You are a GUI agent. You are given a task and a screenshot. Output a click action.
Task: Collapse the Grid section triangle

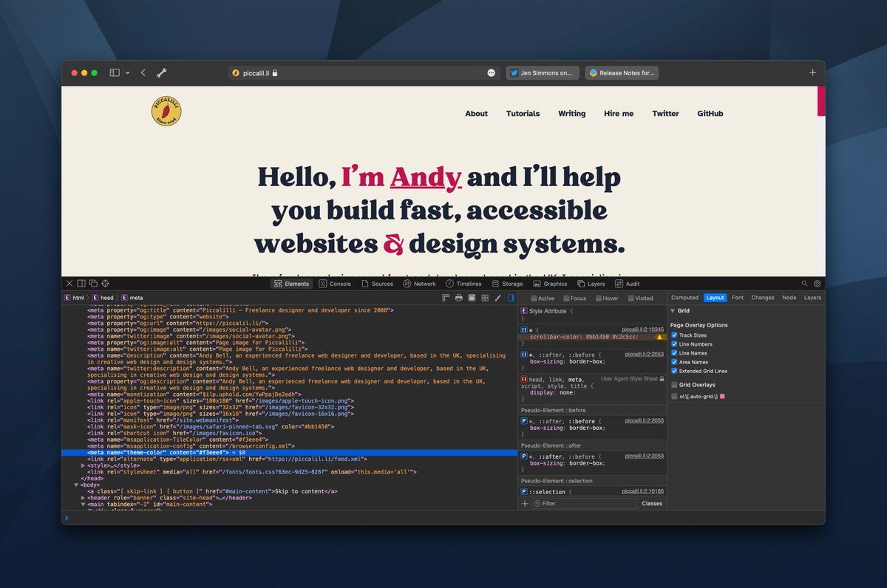click(x=672, y=311)
